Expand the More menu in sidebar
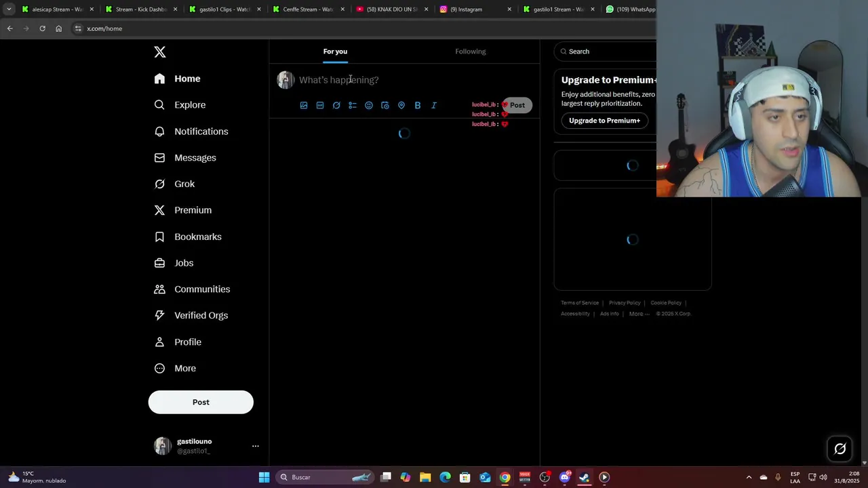 pos(176,369)
